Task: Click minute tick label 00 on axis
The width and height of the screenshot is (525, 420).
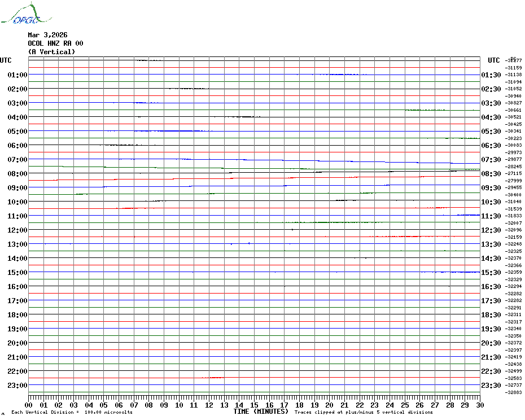Action: click(x=28, y=405)
